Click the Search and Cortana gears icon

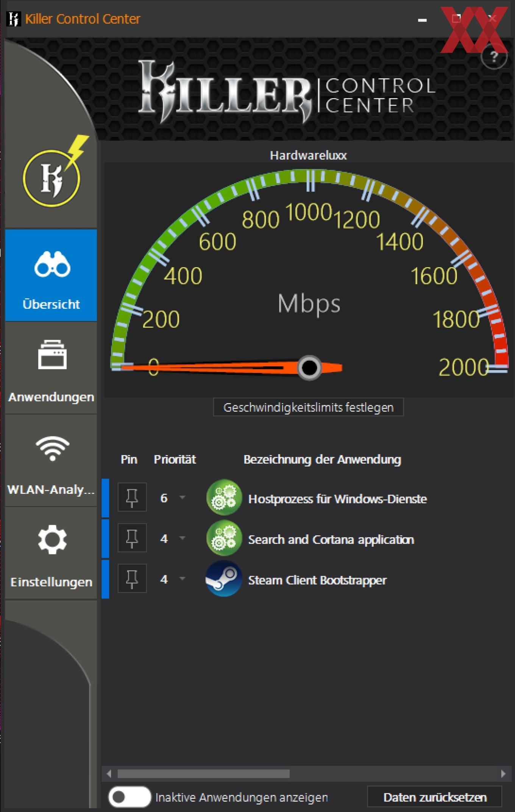coord(224,538)
